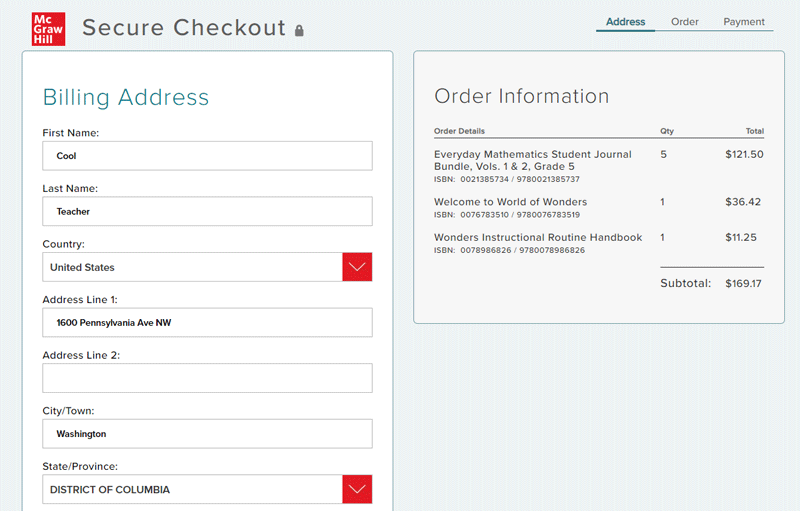Open the Country dropdown arrow
800x511 pixels.
point(357,267)
